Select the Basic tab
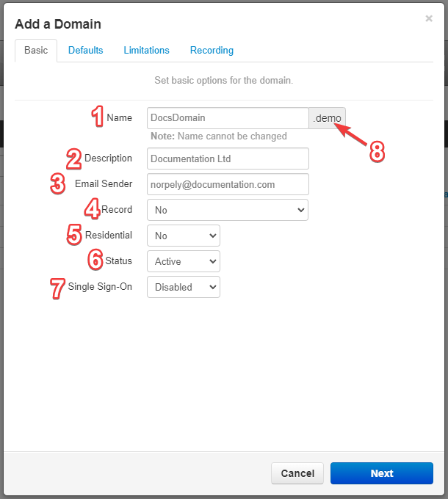This screenshot has height=499, width=448. [36, 51]
